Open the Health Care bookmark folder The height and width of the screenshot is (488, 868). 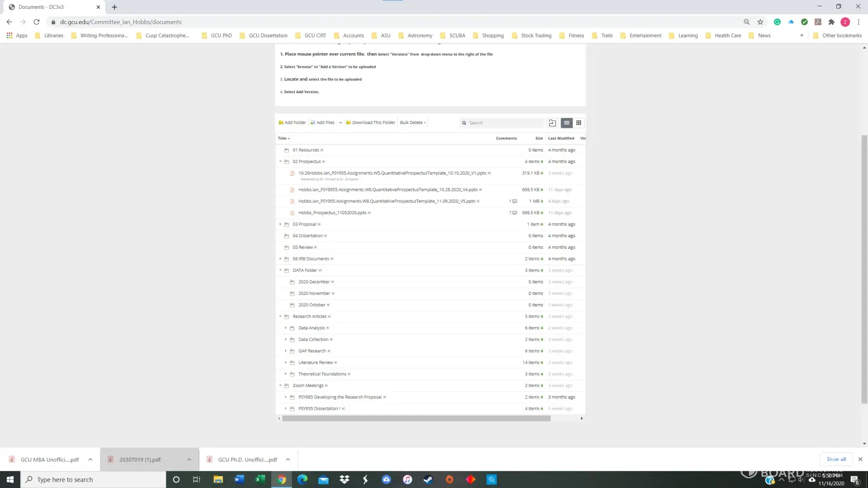[x=723, y=36]
